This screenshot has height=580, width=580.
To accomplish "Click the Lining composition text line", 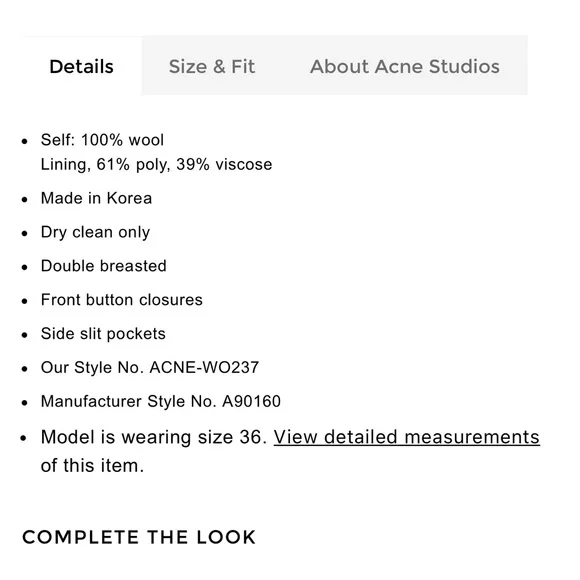I will click(156, 164).
